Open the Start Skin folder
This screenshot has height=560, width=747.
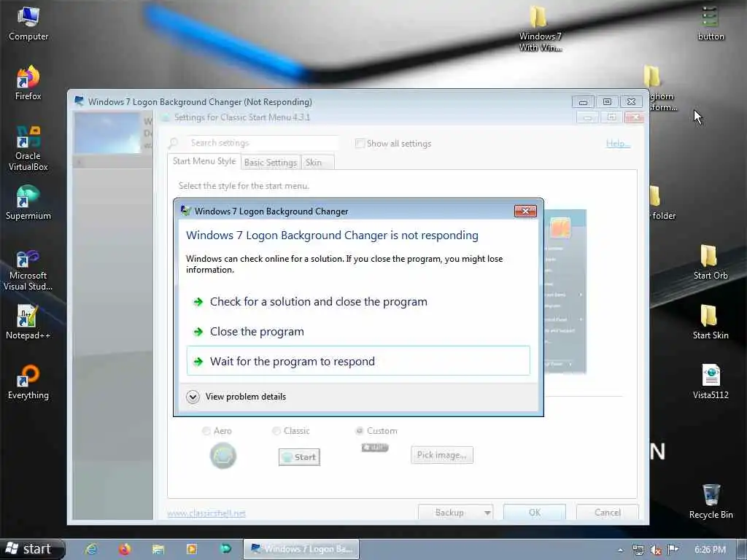coord(710,322)
